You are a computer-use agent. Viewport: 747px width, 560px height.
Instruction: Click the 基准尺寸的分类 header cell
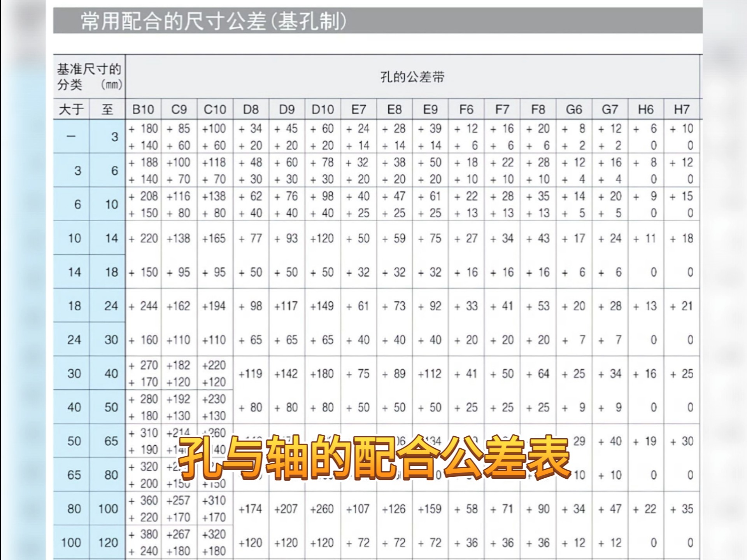point(89,77)
